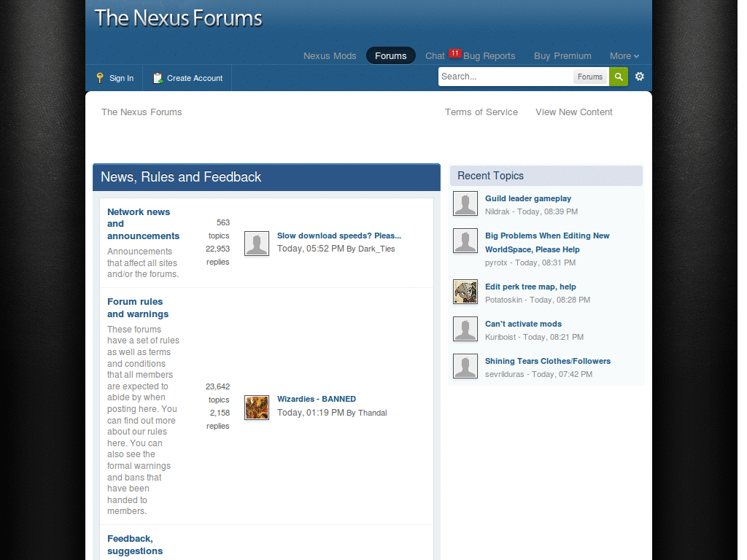Open the settings gear icon
Image resolution: width=747 pixels, height=560 pixels.
[x=639, y=77]
